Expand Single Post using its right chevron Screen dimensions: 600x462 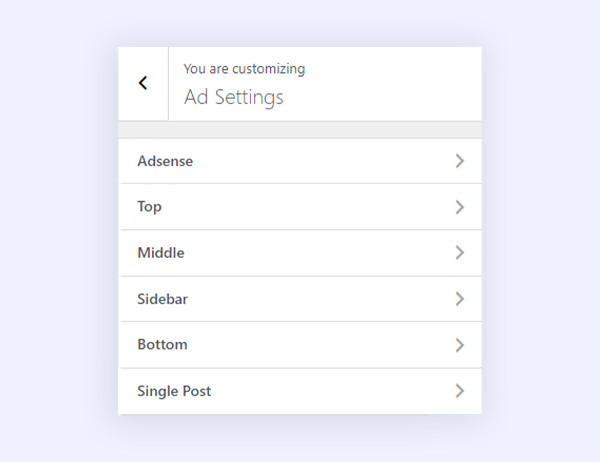click(x=460, y=391)
